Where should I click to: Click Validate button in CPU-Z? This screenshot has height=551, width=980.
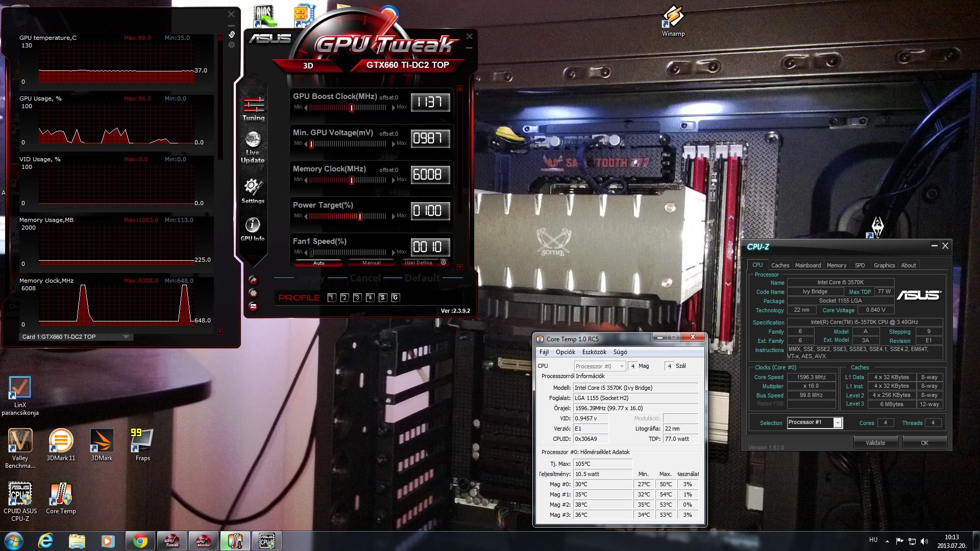(x=875, y=443)
